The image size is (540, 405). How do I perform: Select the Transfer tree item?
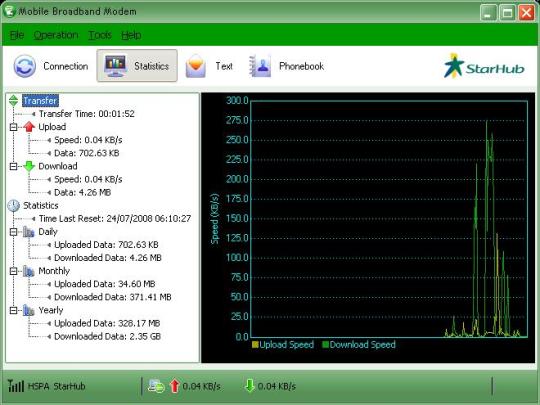(41, 101)
